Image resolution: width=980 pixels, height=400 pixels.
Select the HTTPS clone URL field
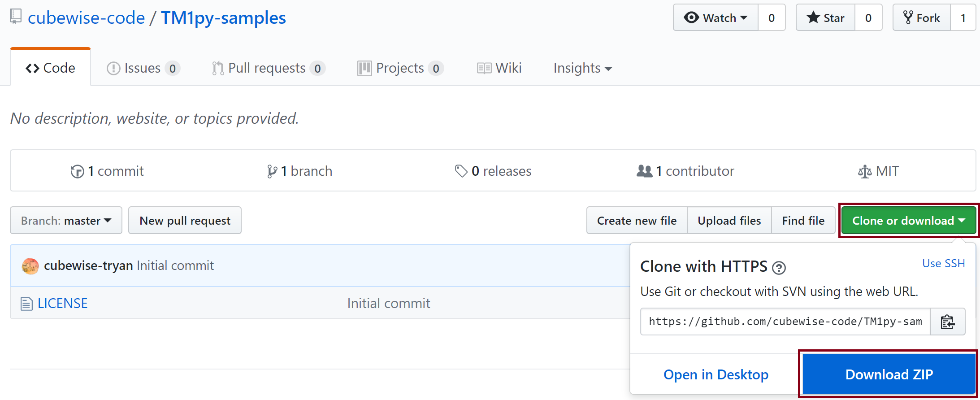tap(785, 322)
